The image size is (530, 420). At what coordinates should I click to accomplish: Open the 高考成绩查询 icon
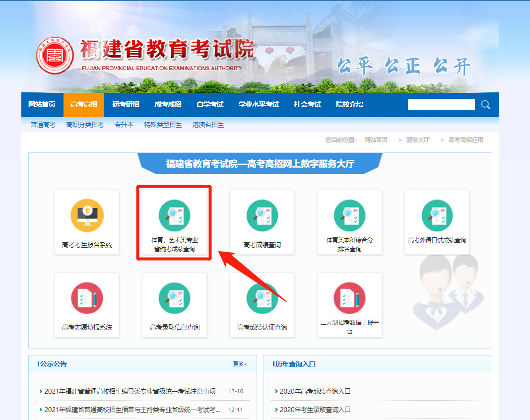pos(263,215)
